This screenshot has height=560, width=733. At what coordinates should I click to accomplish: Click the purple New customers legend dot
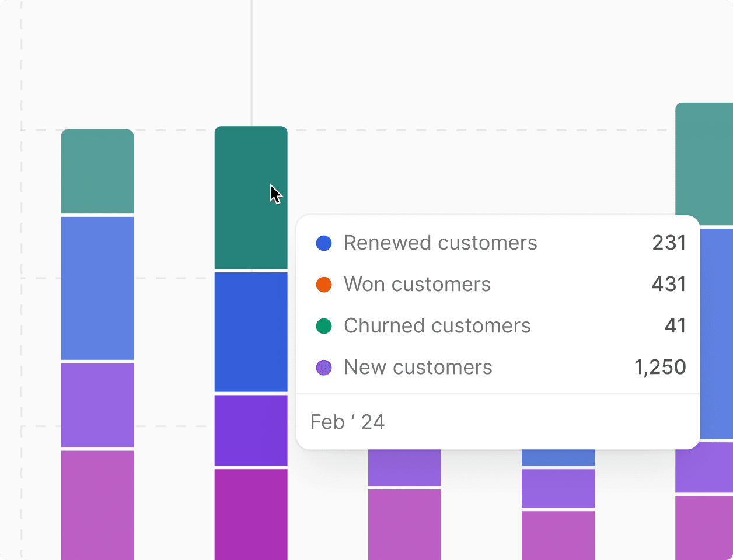coord(324,367)
